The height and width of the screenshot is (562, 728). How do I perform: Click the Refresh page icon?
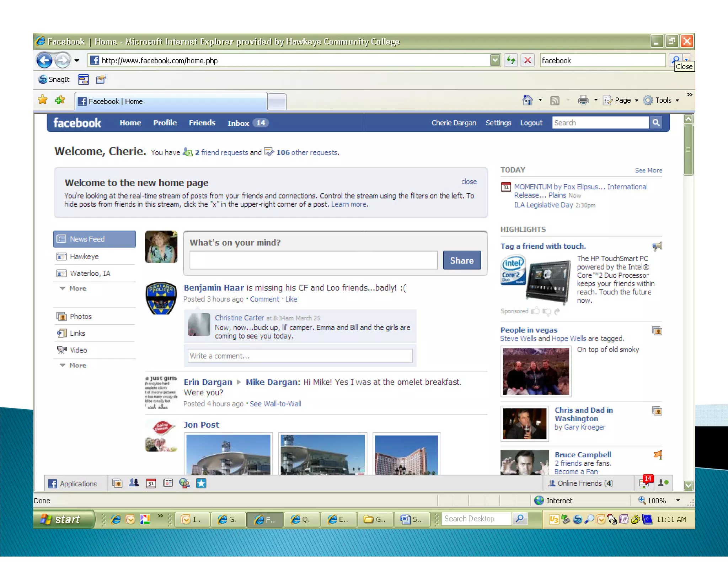(x=511, y=60)
